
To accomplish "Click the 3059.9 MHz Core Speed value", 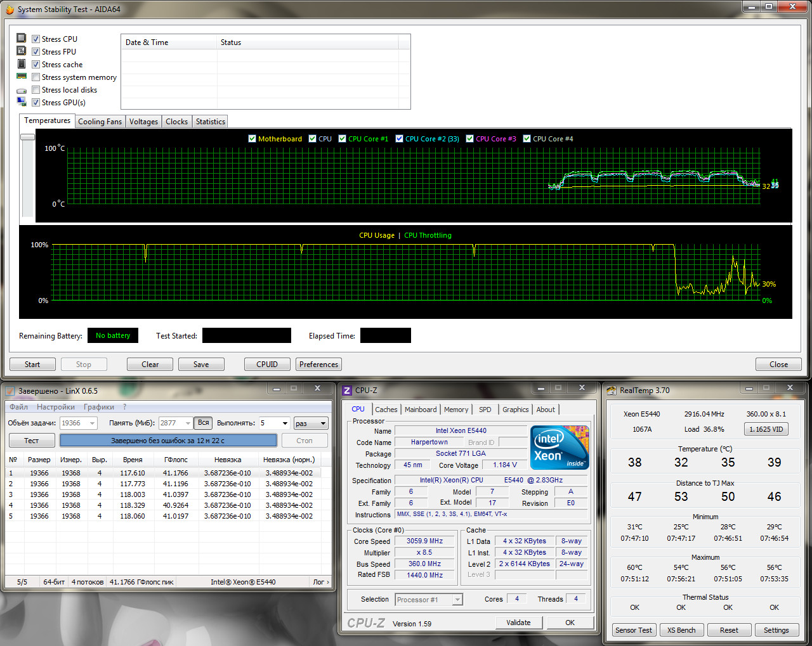I will pyautogui.click(x=424, y=541).
